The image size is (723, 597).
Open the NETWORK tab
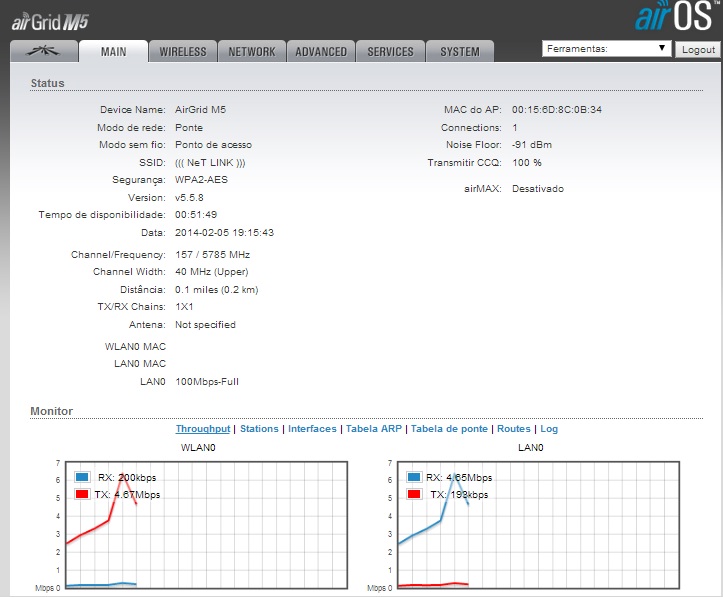tap(252, 51)
